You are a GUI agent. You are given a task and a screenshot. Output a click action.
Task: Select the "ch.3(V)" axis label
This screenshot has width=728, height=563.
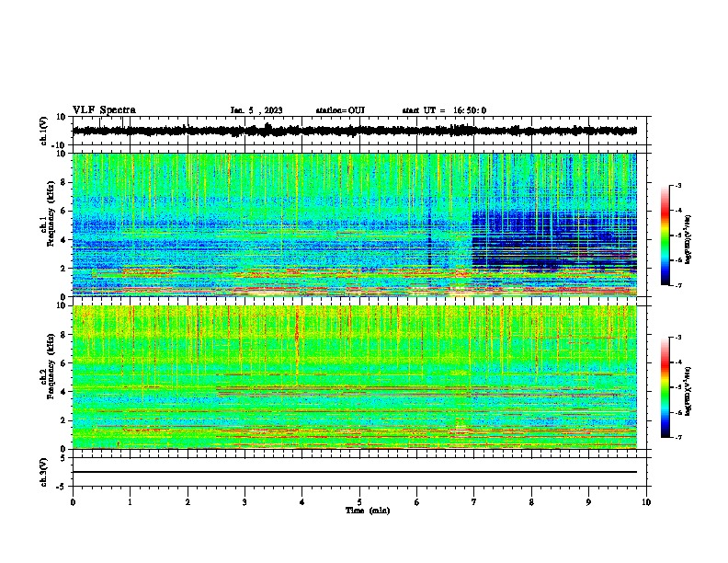(x=44, y=473)
